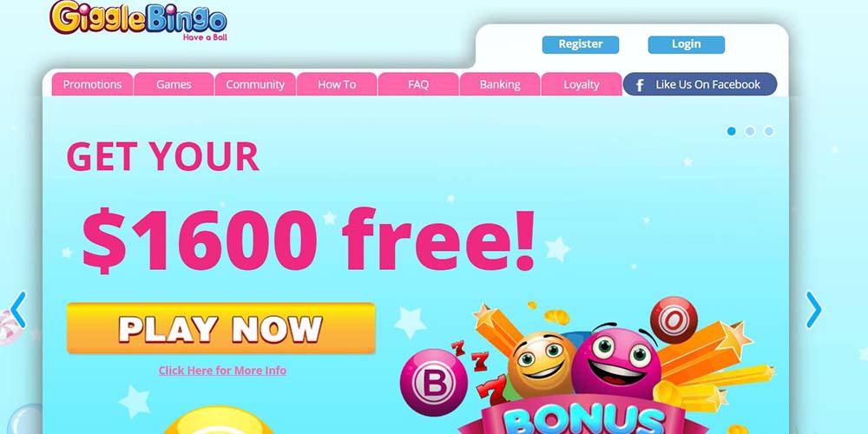Open the Community menu tab
This screenshot has height=434, width=868.
(255, 85)
